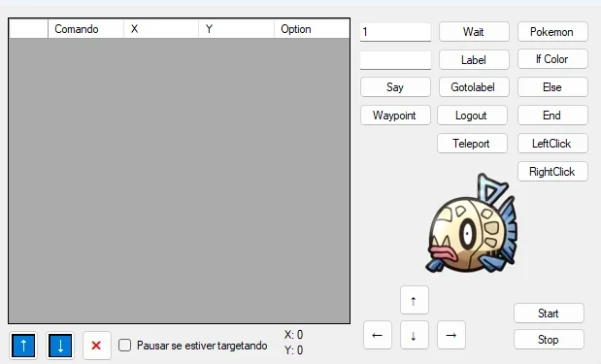Select the Y column header

[x=236, y=29]
